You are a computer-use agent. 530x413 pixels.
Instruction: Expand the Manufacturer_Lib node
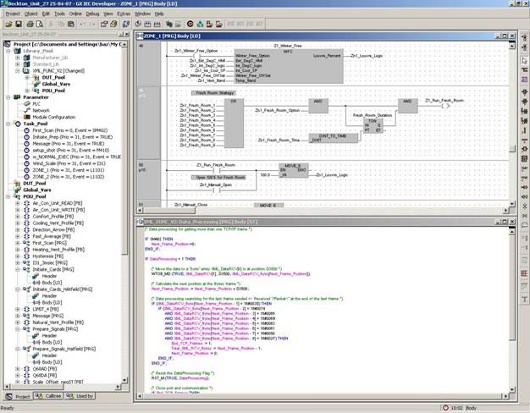pyautogui.click(x=18, y=57)
